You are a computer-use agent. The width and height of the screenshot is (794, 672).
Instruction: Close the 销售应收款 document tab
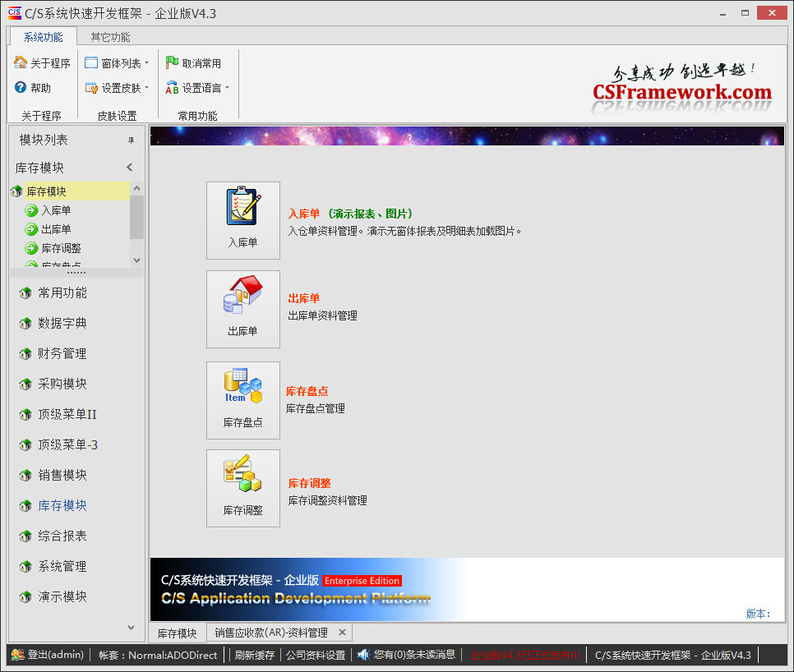point(343,632)
